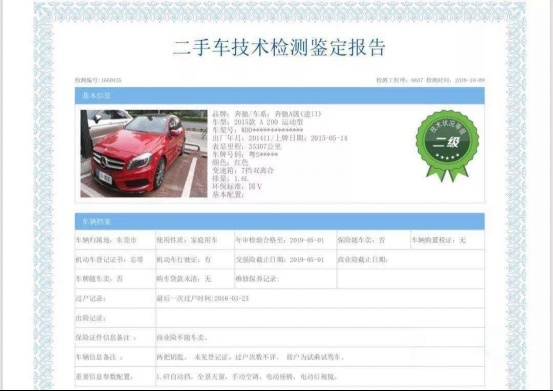This screenshot has height=391, width=553.
Task: Click the 交强险截止日期 2019-05-01 cell
Action: pos(285,259)
